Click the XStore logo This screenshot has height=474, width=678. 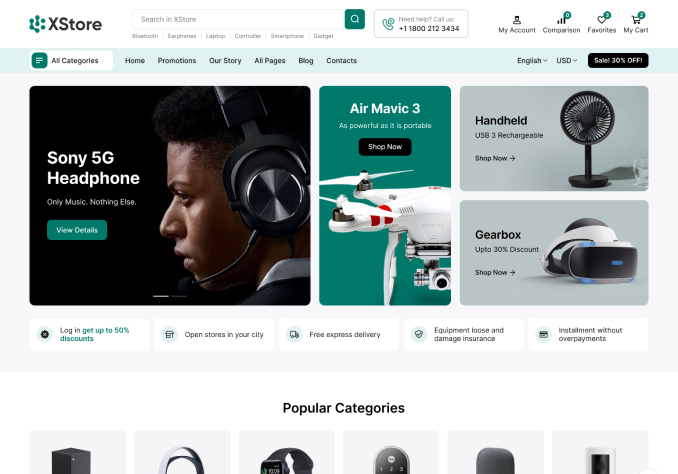pos(66,24)
